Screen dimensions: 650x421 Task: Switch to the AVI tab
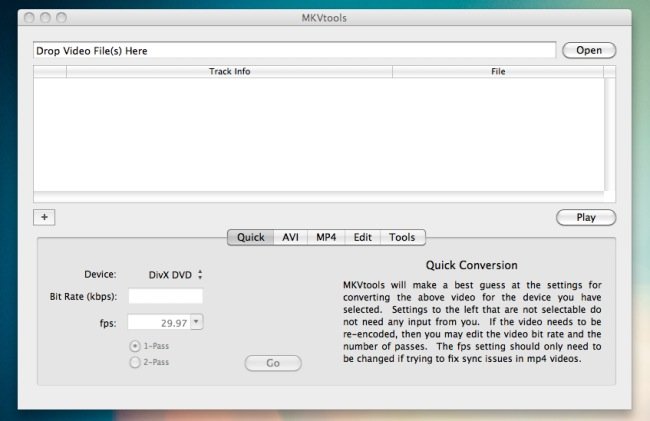pyautogui.click(x=290, y=237)
